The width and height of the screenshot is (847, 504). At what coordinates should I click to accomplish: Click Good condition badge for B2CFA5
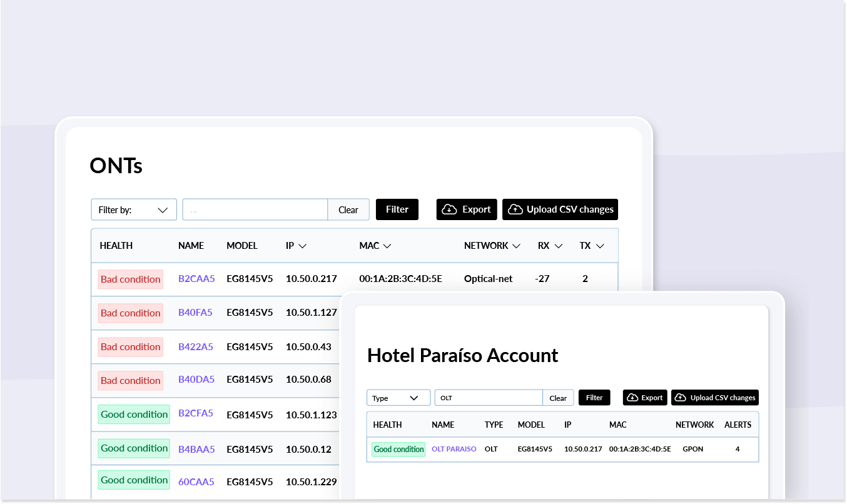click(134, 415)
